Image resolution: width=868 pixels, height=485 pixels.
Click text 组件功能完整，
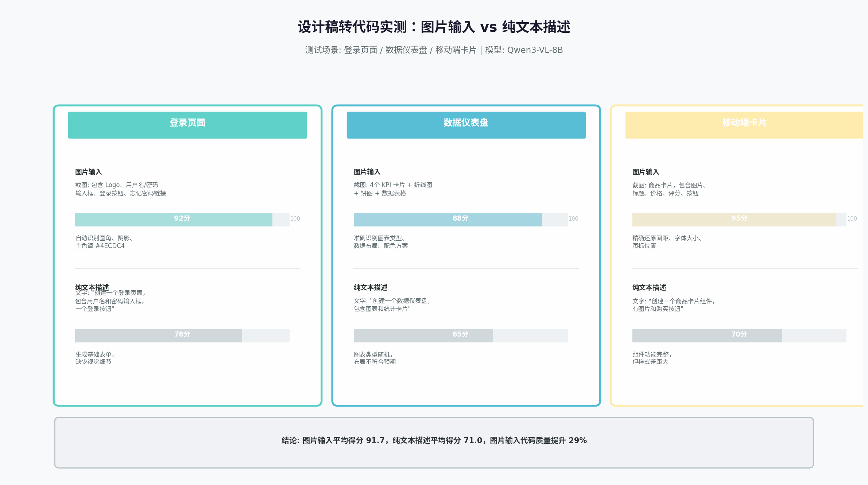tap(652, 354)
